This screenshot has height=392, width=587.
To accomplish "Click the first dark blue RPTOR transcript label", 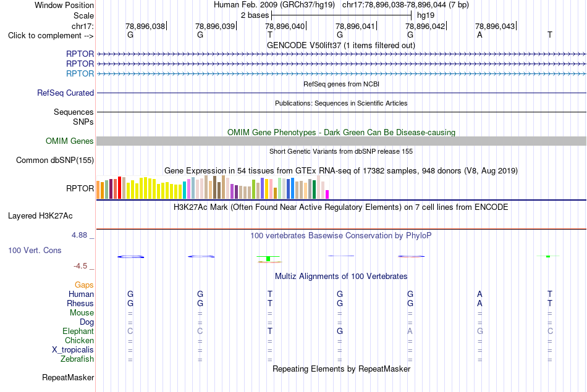I will 80,54.
